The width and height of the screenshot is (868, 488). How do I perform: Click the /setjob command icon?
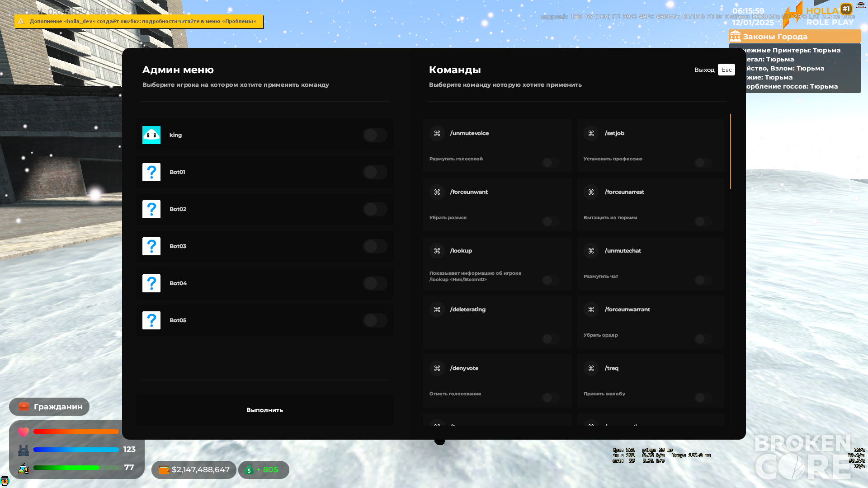point(591,133)
